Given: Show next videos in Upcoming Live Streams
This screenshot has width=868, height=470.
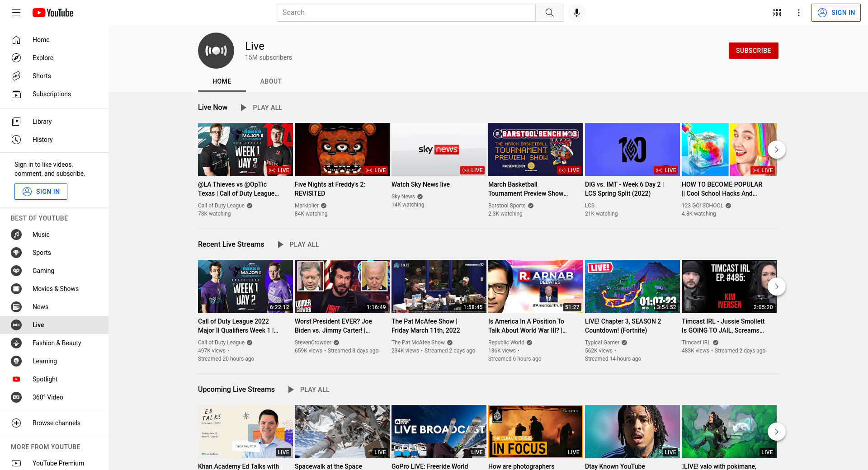Looking at the screenshot, I should 777,432.
